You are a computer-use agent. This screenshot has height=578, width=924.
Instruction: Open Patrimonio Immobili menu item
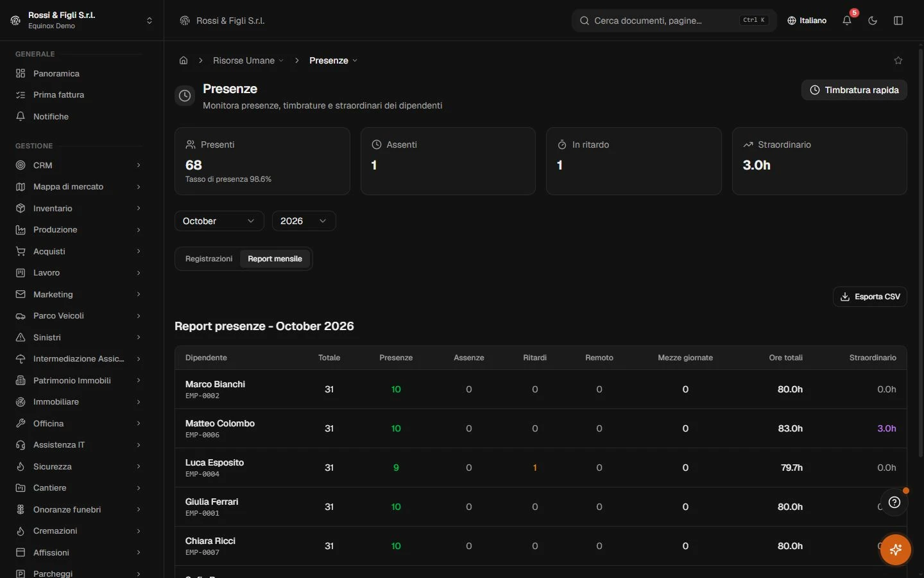pyautogui.click(x=78, y=381)
